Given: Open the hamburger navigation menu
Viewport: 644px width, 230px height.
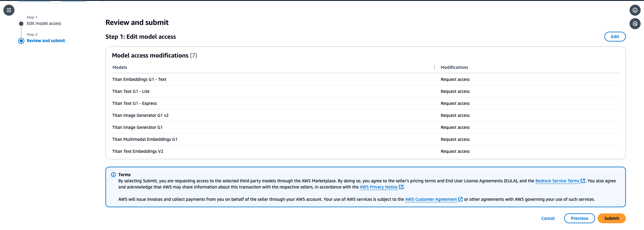Looking at the screenshot, I should pos(9,10).
